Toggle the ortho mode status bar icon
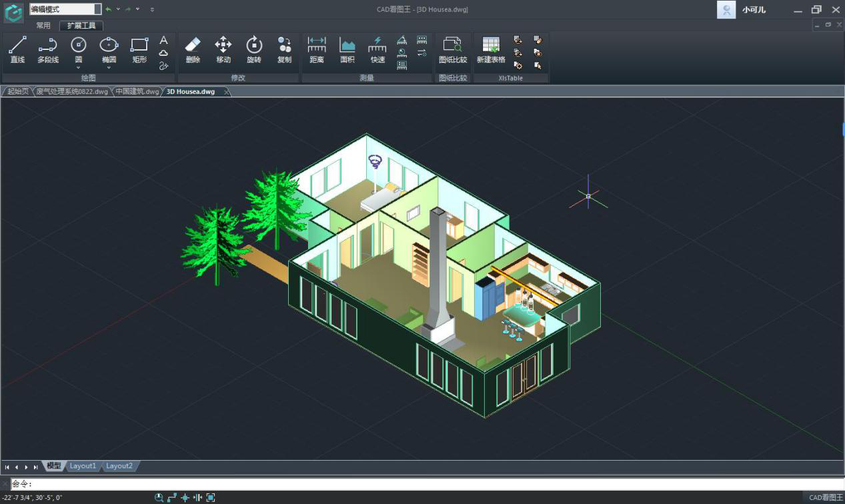Viewport: 845px width, 504px height. (172, 497)
